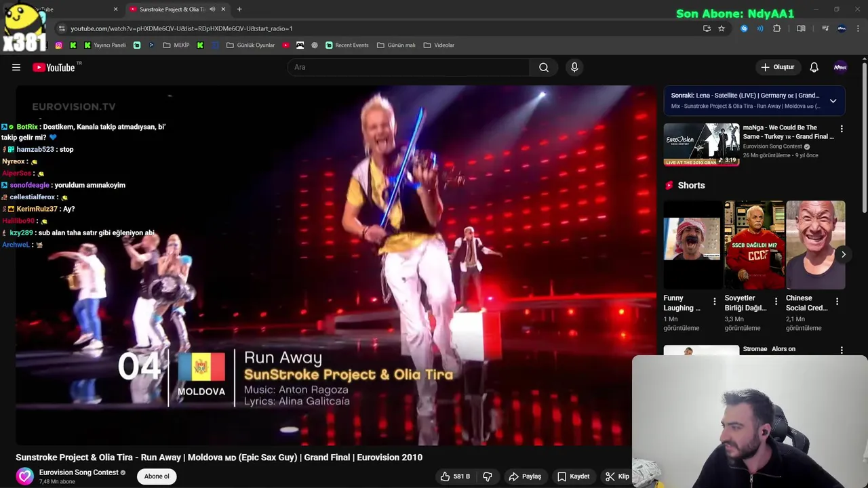Show next Shorts with the right arrow
This screenshot has height=488, width=868.
pos(843,254)
